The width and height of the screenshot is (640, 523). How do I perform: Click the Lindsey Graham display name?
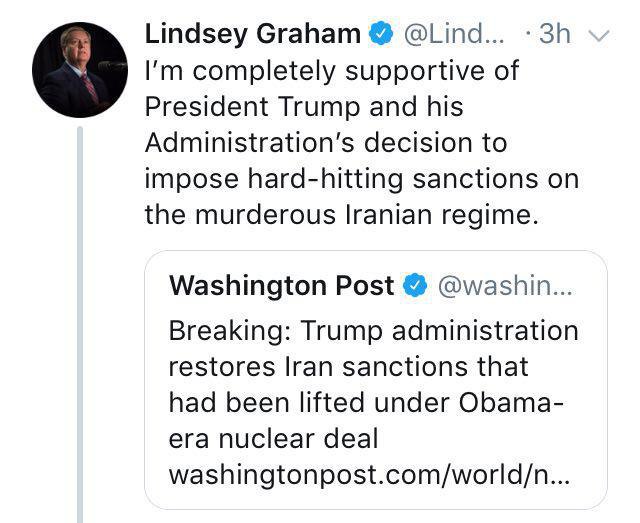click(252, 34)
